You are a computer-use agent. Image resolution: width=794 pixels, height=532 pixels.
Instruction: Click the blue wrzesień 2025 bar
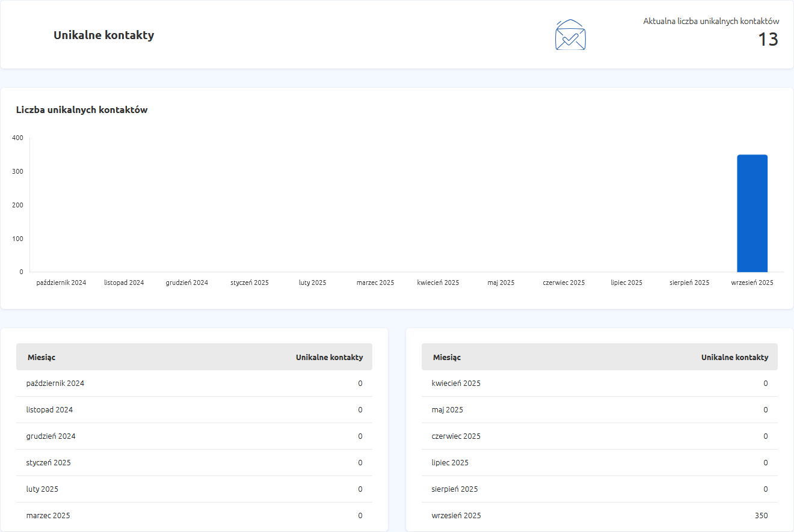752,213
